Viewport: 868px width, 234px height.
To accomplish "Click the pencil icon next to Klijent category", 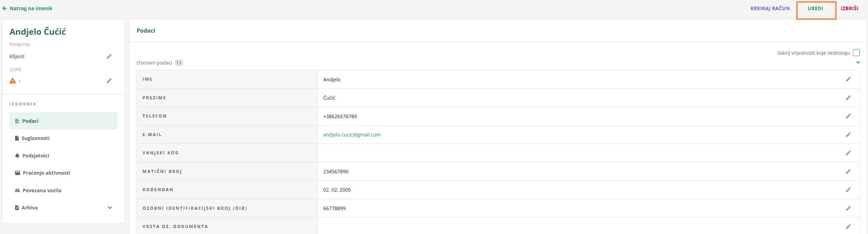I will point(109,56).
